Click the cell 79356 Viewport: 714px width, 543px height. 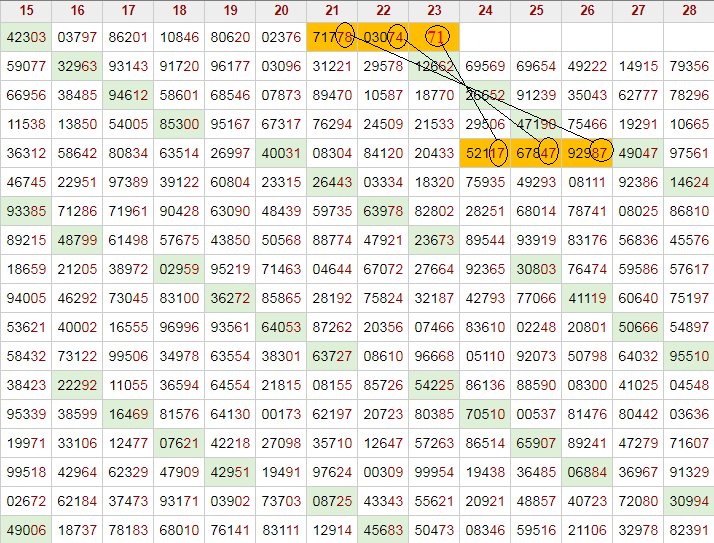pos(689,66)
